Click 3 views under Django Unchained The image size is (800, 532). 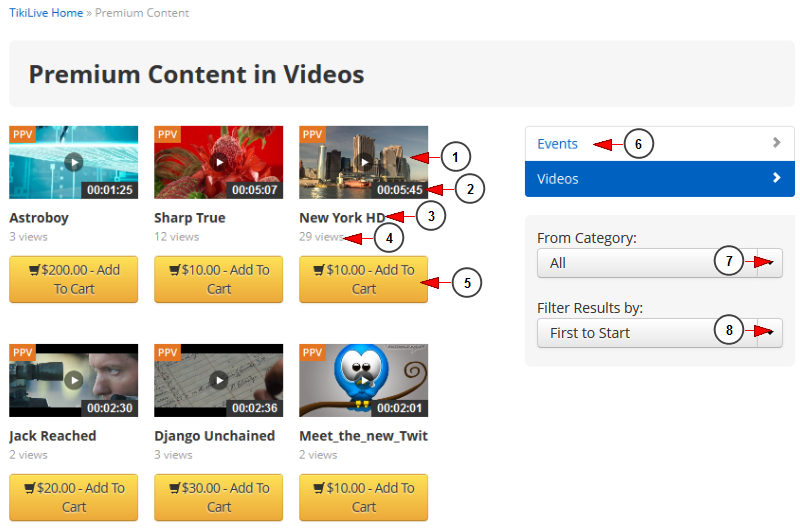[173, 454]
